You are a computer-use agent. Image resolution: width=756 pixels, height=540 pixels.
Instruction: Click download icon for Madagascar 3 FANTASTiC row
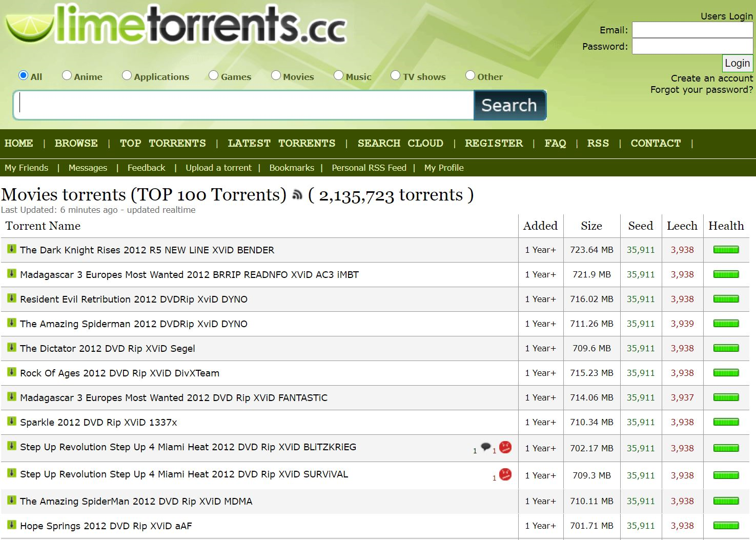click(x=11, y=397)
